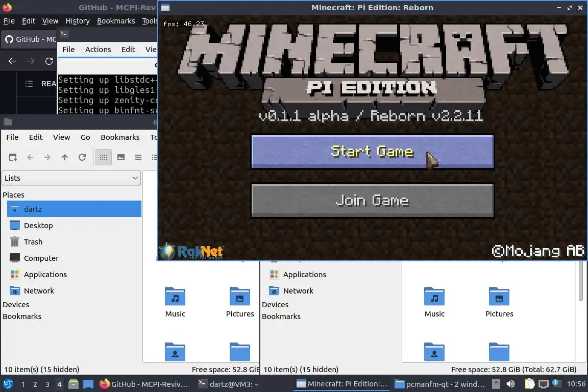Expand Devices in the left file manager sidebar
Image resolution: width=588 pixels, height=392 pixels.
tap(16, 305)
